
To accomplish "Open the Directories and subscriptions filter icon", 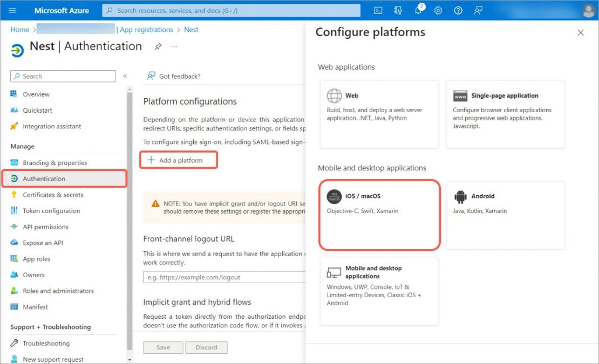I will click(398, 10).
